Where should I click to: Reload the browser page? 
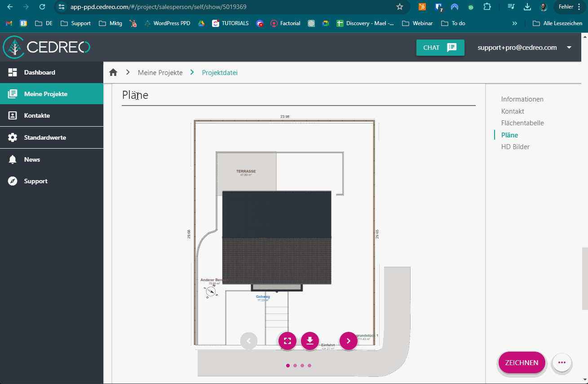[x=42, y=7]
